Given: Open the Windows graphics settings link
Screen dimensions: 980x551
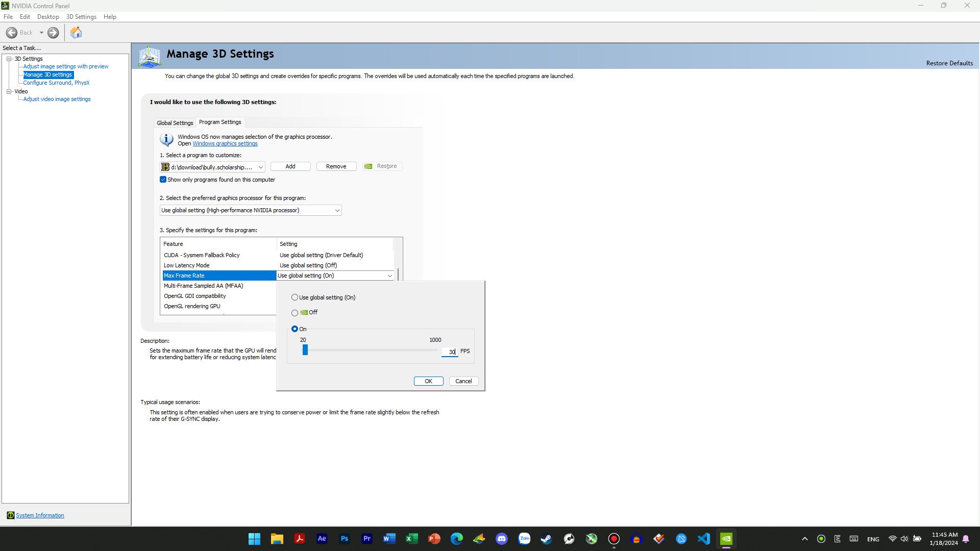Looking at the screenshot, I should click(x=225, y=143).
